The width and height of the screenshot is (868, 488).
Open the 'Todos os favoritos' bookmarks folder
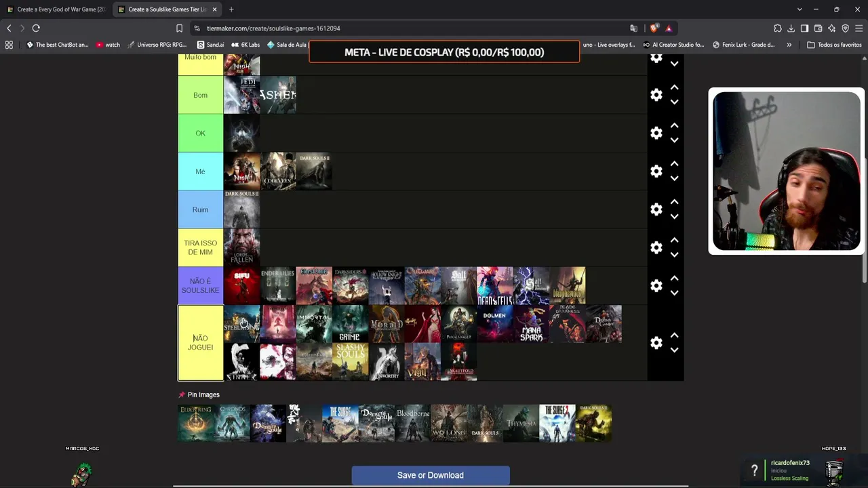click(x=834, y=45)
